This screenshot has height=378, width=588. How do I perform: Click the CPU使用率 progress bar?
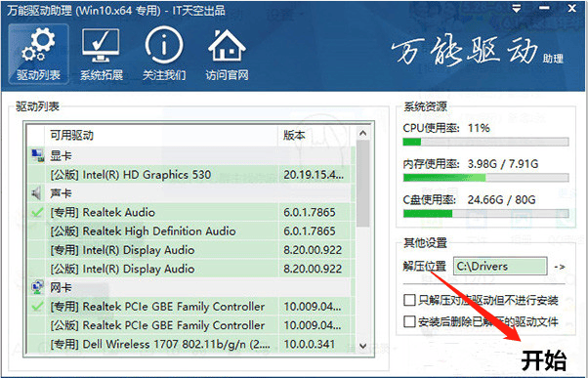pos(485,143)
